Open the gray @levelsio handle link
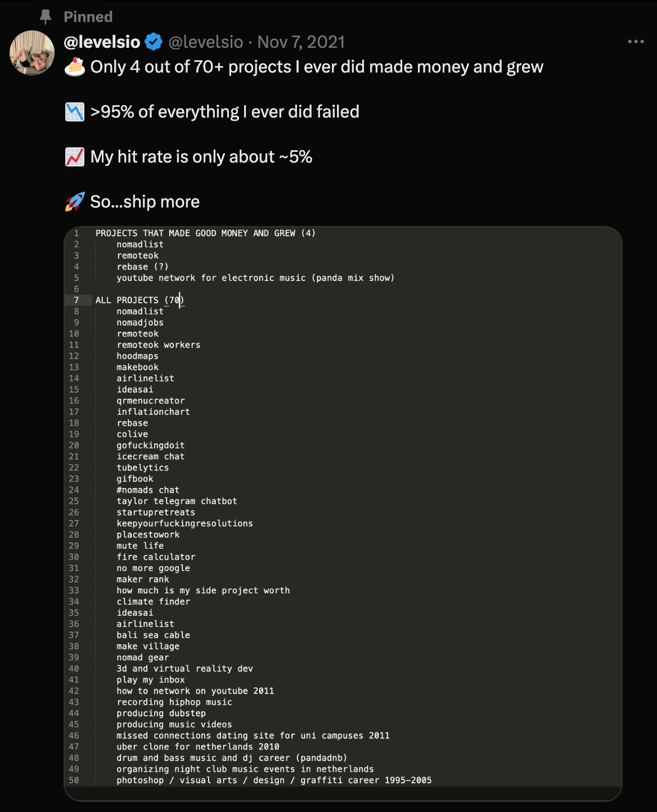Viewport: 657px width, 812px height. (x=206, y=42)
